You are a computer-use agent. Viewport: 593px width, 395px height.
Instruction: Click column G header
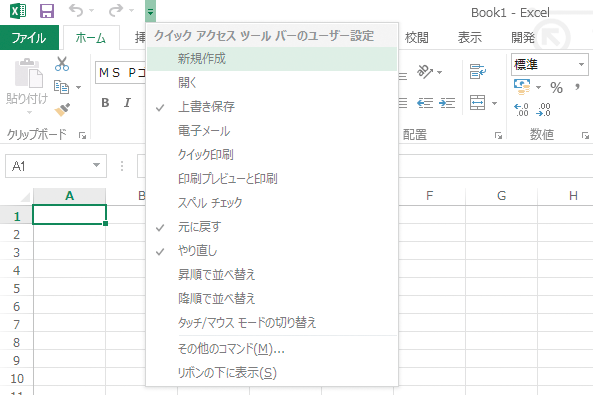(x=501, y=196)
